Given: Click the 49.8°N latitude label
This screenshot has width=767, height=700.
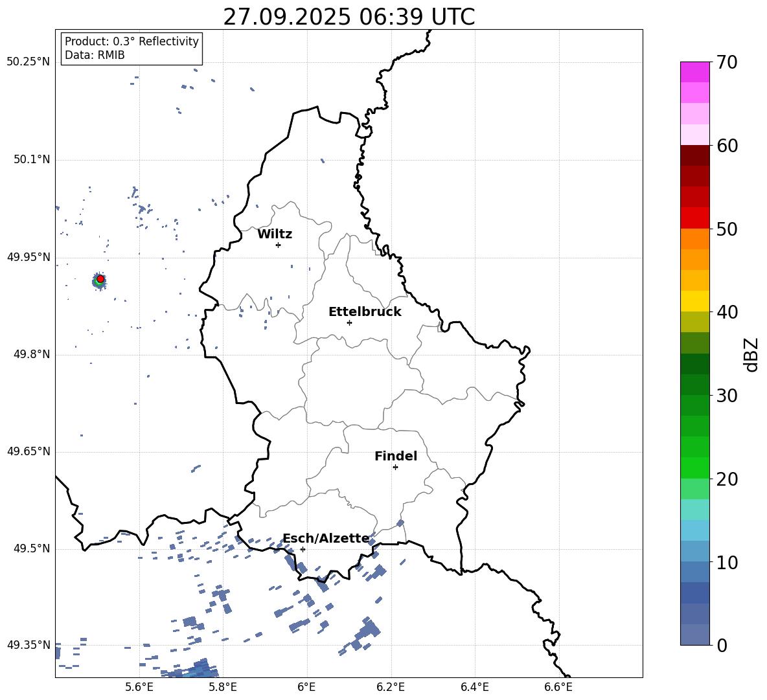Looking at the screenshot, I should [x=32, y=354].
